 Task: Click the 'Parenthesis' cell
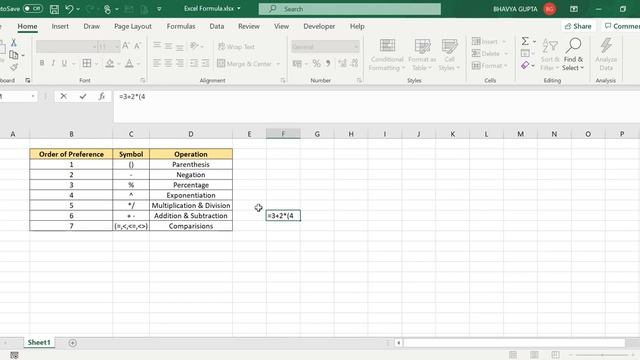tap(191, 164)
